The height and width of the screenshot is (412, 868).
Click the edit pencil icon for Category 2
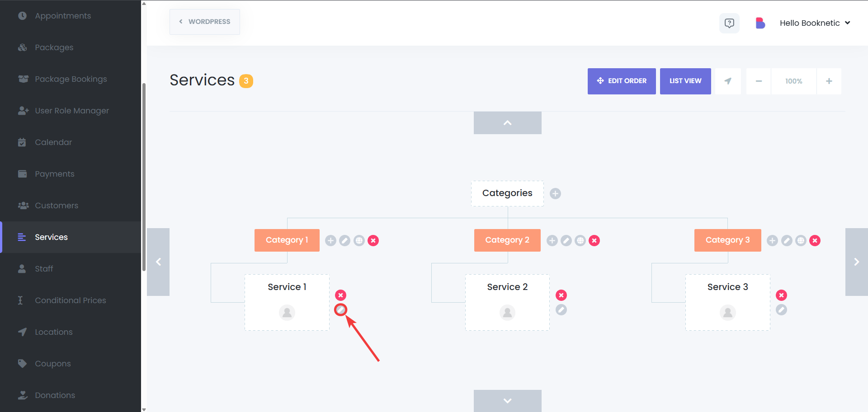[x=566, y=241]
